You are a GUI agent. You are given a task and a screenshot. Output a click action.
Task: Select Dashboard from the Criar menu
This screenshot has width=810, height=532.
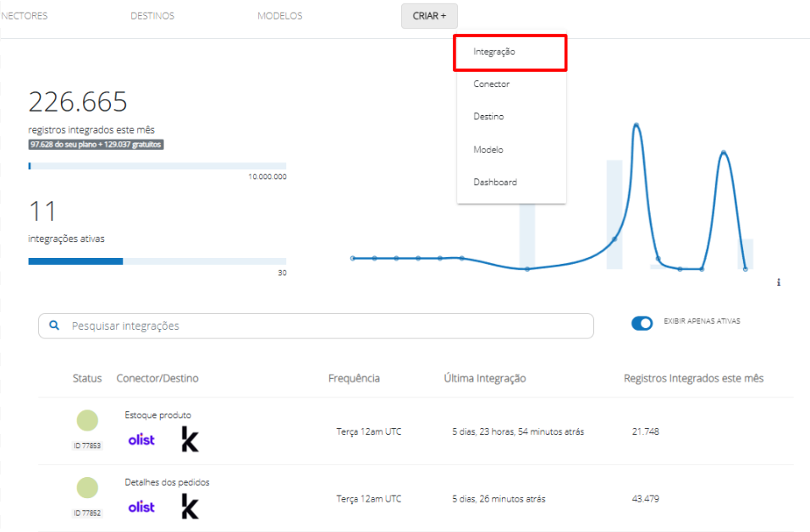click(495, 183)
